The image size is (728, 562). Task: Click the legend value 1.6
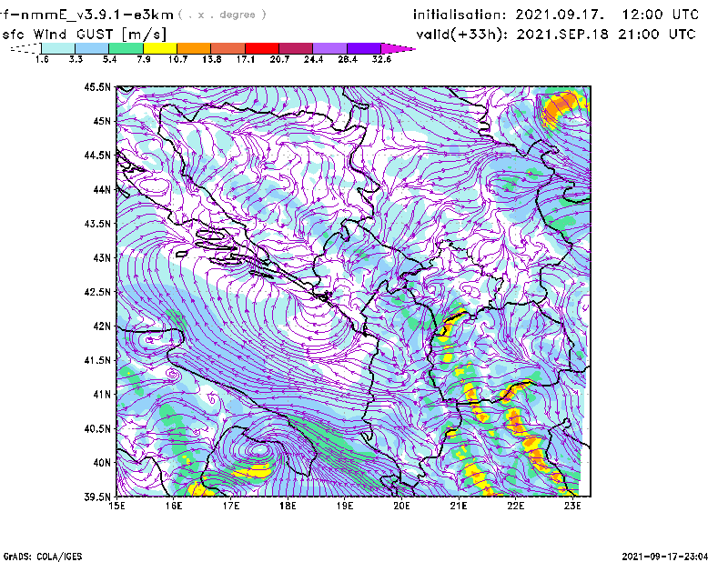42,59
